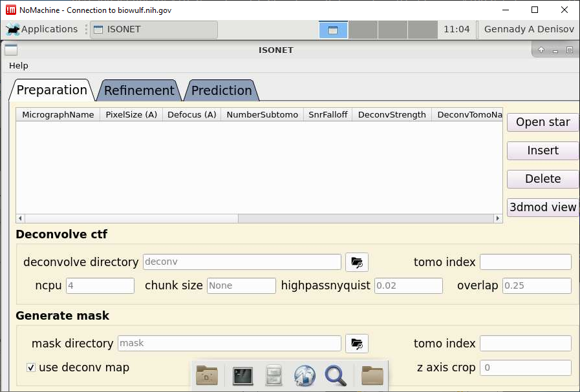Image resolution: width=580 pixels, height=392 pixels.
Task: Browse for the mask directory folder
Action: (x=356, y=343)
